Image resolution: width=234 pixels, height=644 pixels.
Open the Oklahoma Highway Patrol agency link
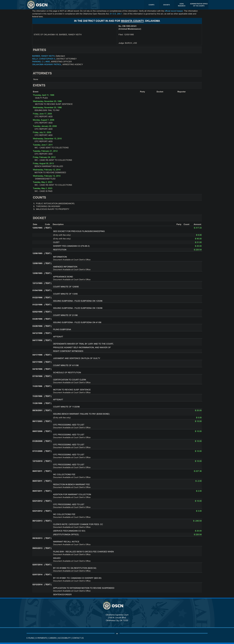[47, 65]
